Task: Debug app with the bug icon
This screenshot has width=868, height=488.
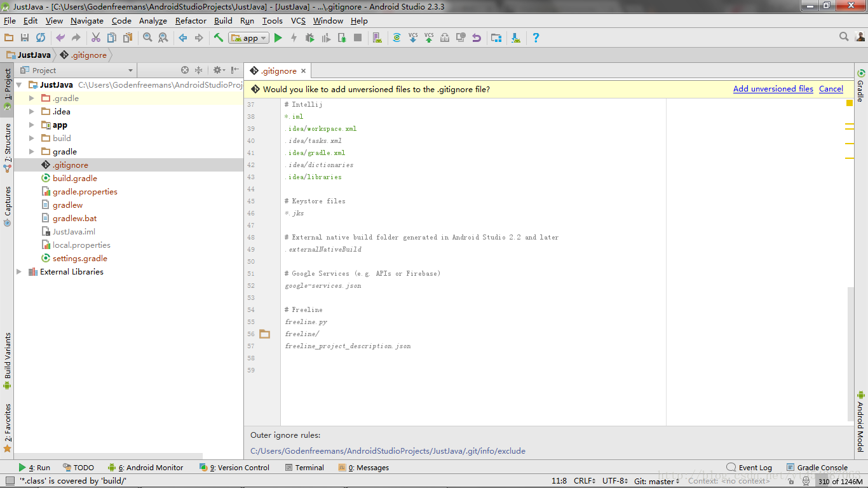Action: click(x=309, y=38)
